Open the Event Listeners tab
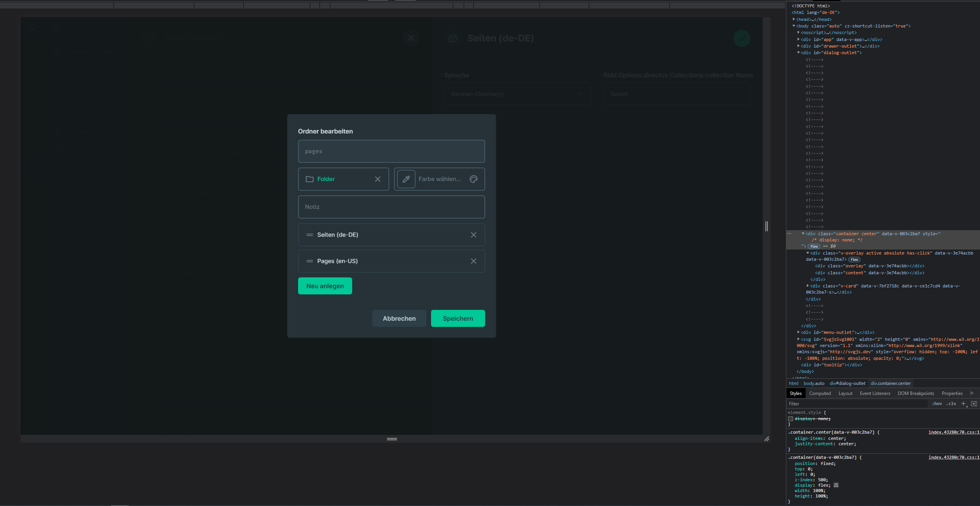Screen dimensions: 980x506 (x=875, y=393)
